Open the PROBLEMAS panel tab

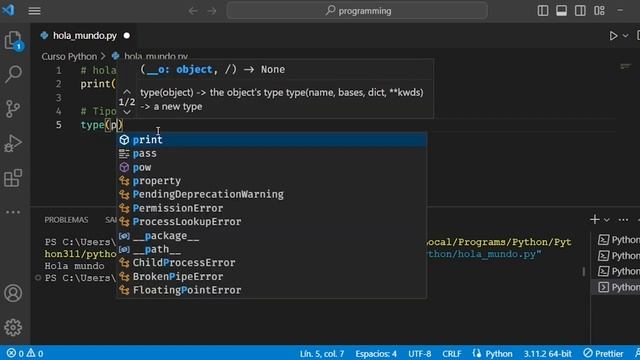(66, 220)
